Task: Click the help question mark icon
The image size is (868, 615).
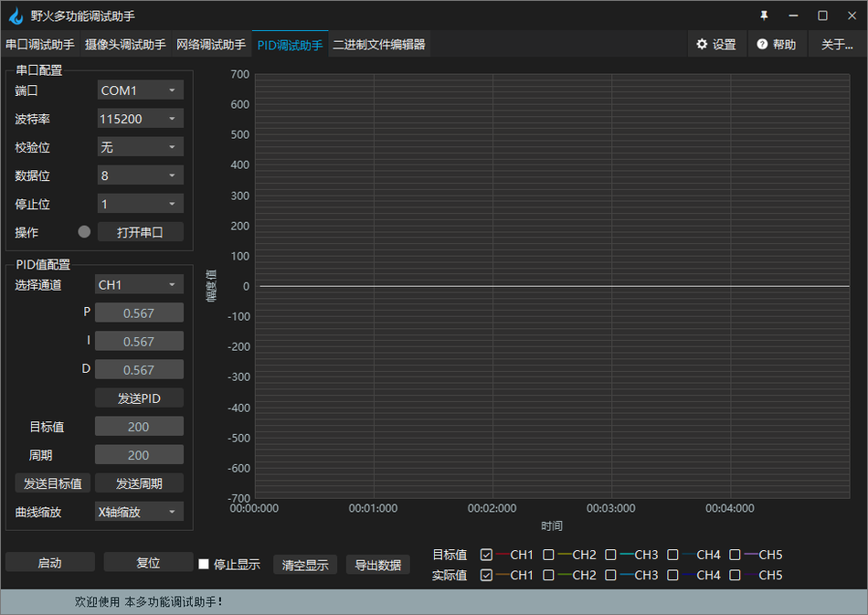Action: (x=762, y=44)
